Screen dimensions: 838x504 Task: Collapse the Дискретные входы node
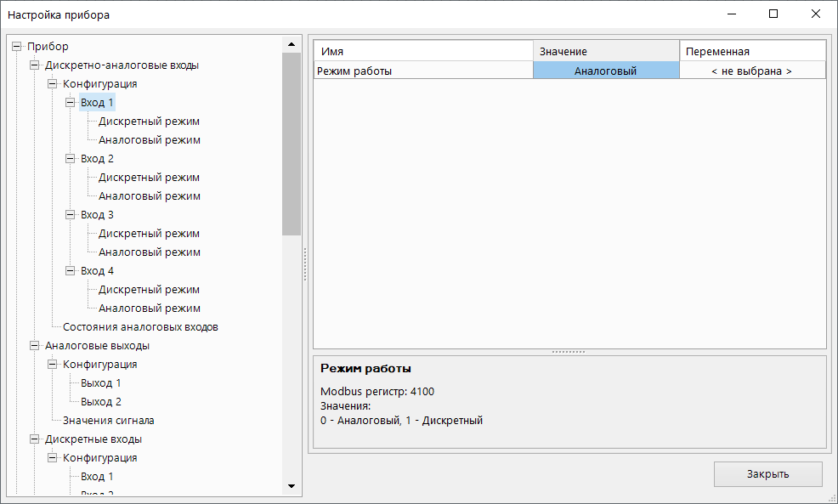click(34, 439)
